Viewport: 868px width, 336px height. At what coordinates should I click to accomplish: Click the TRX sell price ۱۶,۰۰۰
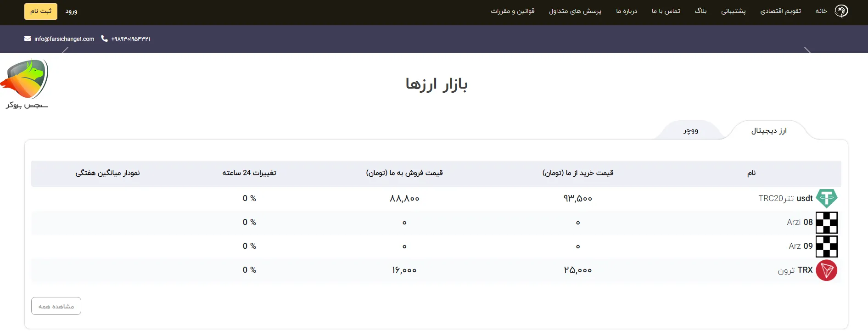404,270
